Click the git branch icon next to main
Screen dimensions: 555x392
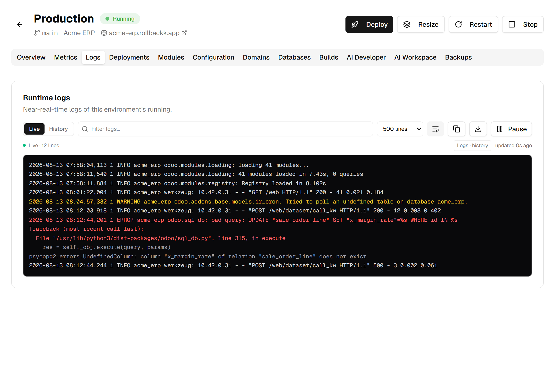point(37,33)
